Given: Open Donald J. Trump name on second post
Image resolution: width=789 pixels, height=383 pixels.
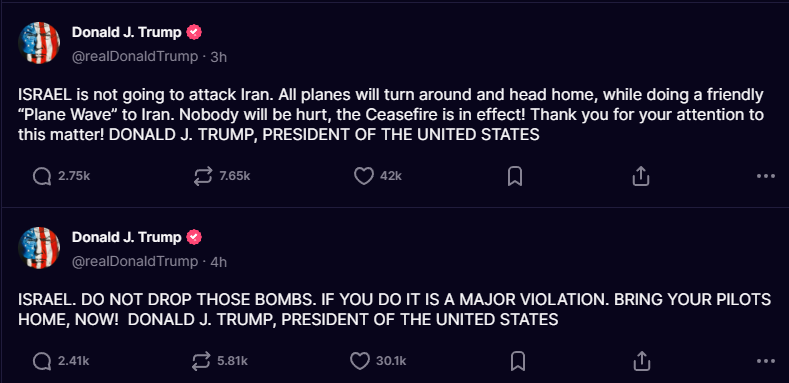Looking at the screenshot, I should coord(126,237).
